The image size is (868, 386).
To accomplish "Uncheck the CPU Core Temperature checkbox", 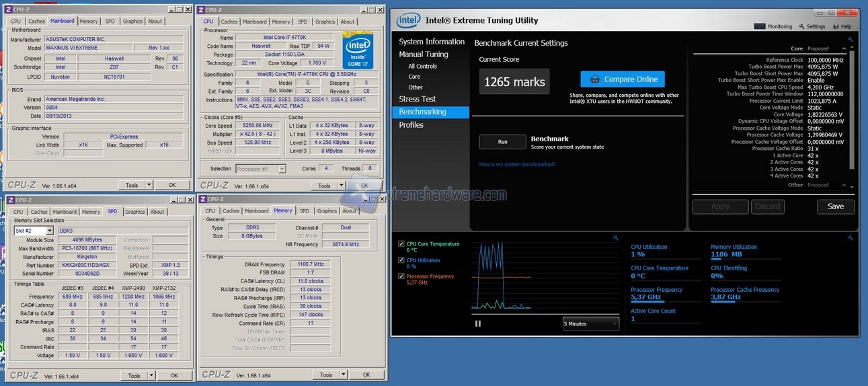I will [x=401, y=244].
